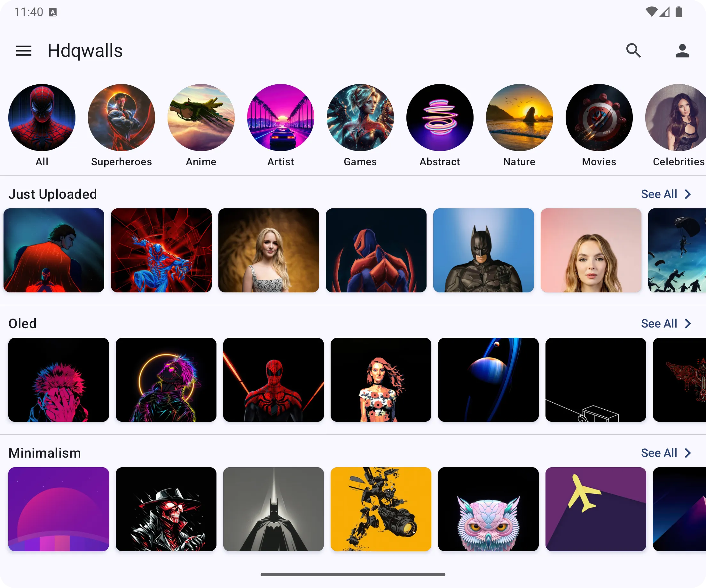This screenshot has height=588, width=706.
Task: Tap See All for Minimalism section
Action: pos(667,453)
